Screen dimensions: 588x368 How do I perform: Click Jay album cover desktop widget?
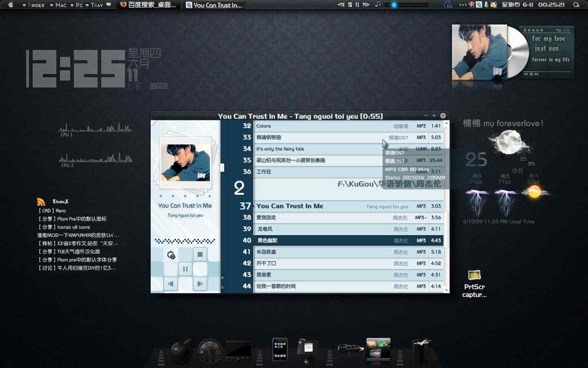pyautogui.click(x=479, y=52)
